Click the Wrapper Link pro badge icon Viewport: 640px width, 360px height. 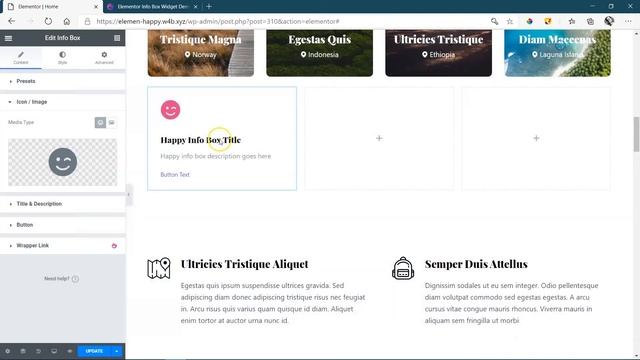coord(114,246)
